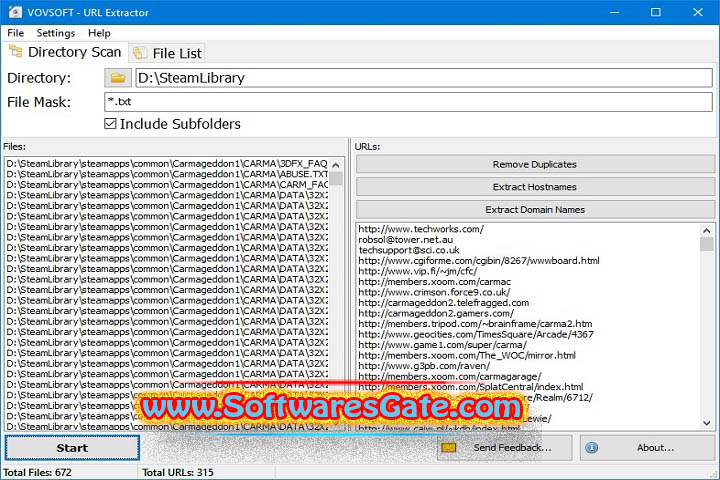This screenshot has width=720, height=480.
Task: Click the Files list scrollbar thumb
Action: click(336, 178)
